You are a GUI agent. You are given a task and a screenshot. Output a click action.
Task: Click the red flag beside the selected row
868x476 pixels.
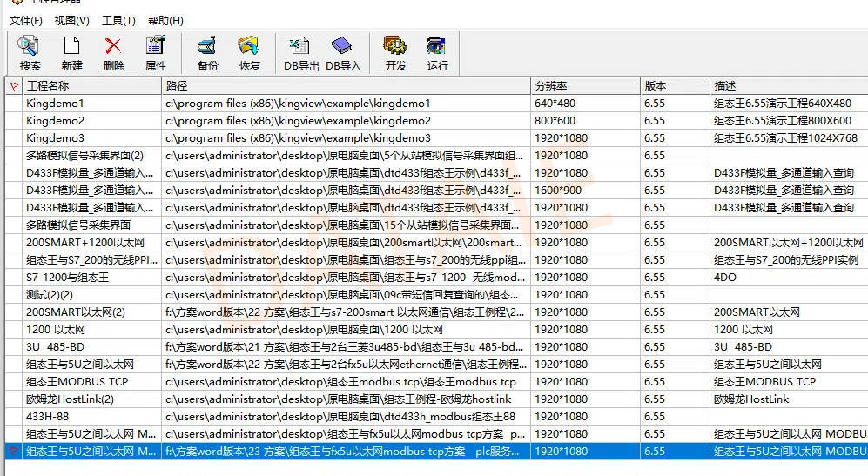(15, 452)
